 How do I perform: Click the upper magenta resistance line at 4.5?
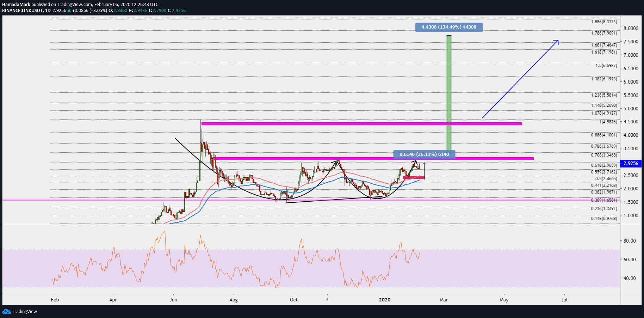(361, 124)
